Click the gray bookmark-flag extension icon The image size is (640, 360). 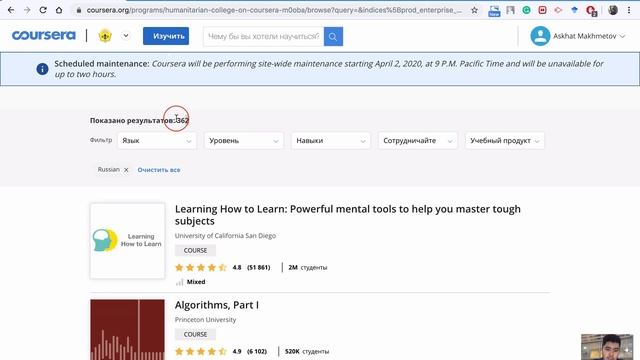pos(510,10)
